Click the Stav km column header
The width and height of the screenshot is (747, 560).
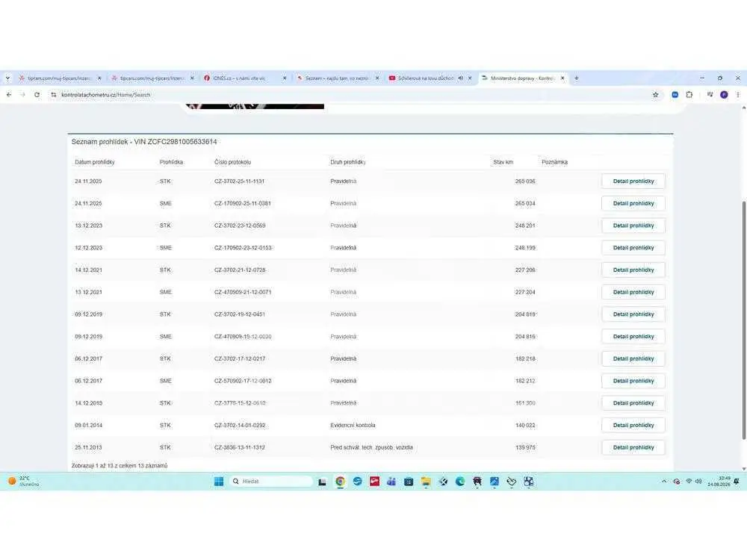503,162
